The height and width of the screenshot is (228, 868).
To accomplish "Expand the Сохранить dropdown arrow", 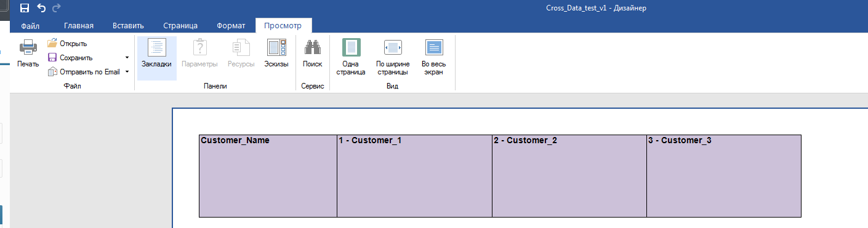I will click(x=127, y=58).
